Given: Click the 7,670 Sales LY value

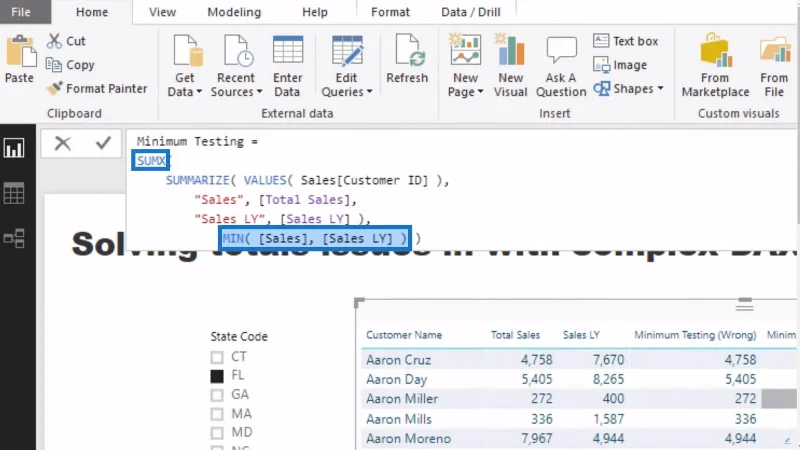Looking at the screenshot, I should tap(608, 360).
